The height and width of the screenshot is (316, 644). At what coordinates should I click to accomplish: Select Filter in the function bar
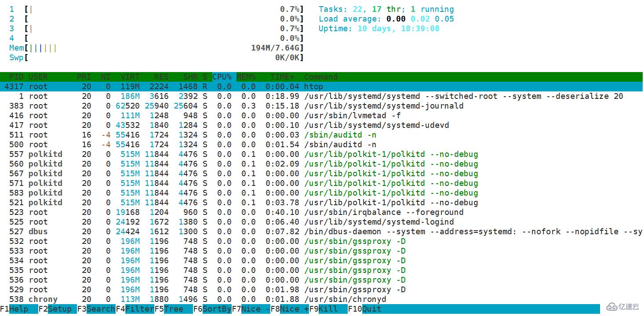click(135, 309)
